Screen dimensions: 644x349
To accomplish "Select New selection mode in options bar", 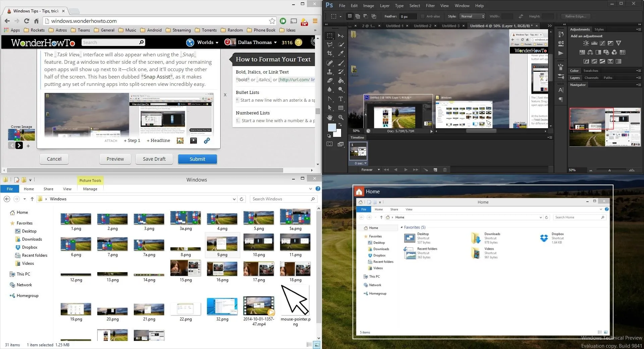I will coord(350,16).
